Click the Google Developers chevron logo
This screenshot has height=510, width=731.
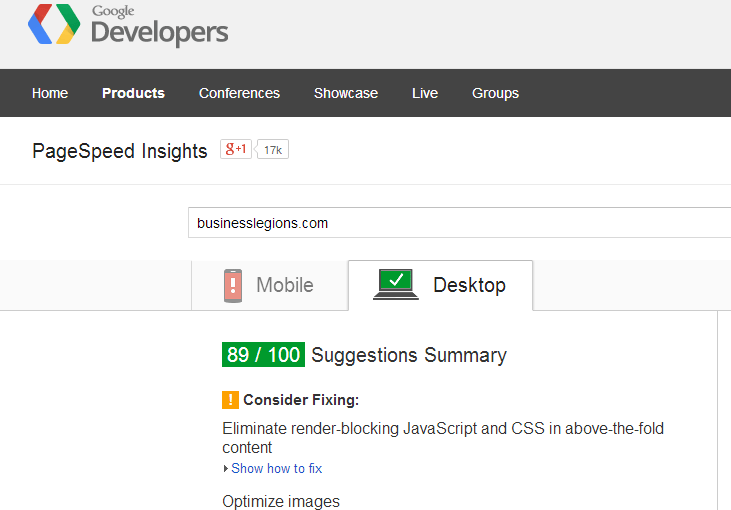click(54, 25)
